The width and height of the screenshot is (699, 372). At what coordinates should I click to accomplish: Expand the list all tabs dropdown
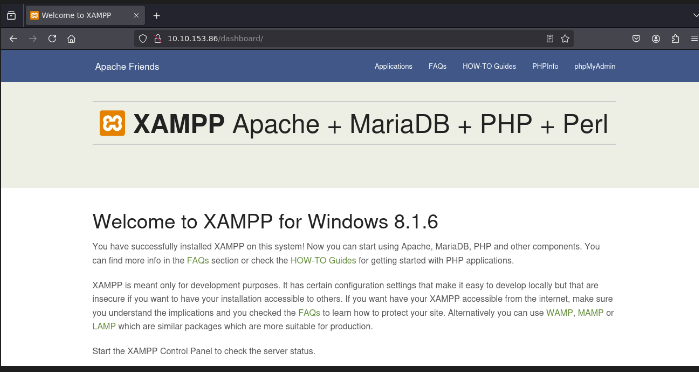pyautogui.click(x=695, y=16)
